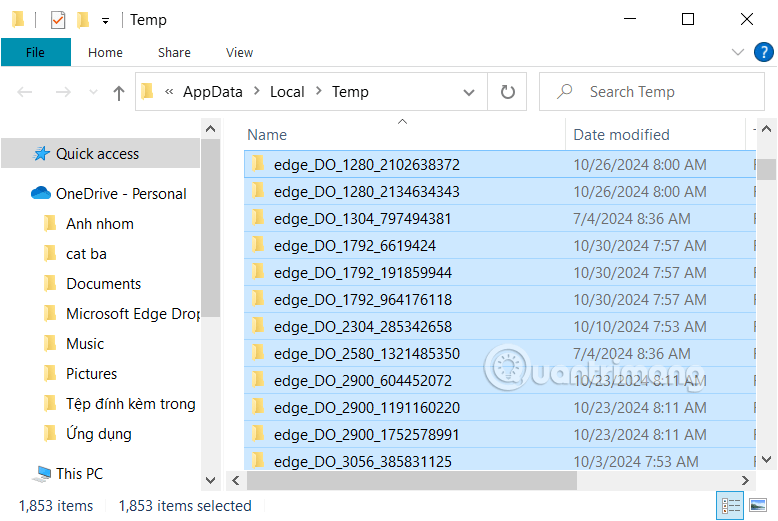
Task: Open the Customize Quick Access Toolbar dropdown
Action: click(105, 20)
